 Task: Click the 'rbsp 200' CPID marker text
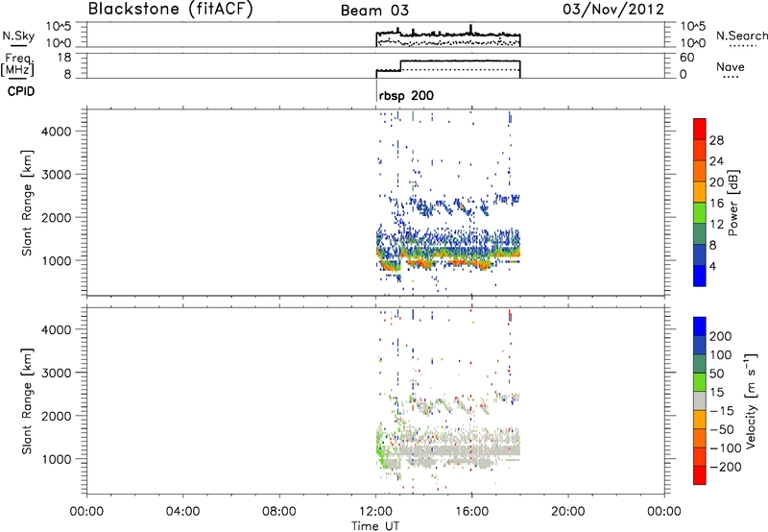coord(406,95)
